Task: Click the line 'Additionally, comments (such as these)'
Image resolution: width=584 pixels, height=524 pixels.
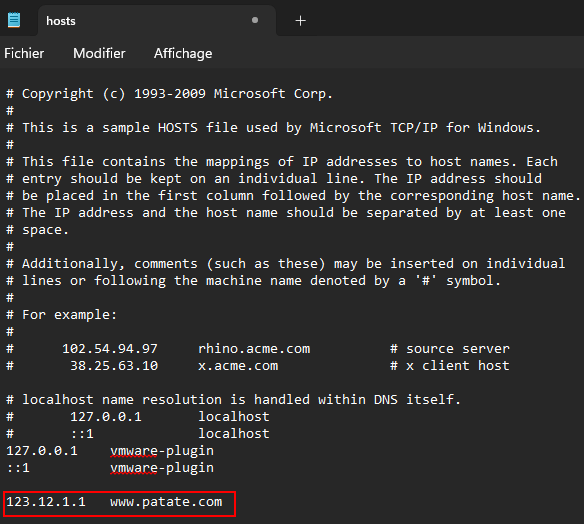Action: (x=286, y=264)
